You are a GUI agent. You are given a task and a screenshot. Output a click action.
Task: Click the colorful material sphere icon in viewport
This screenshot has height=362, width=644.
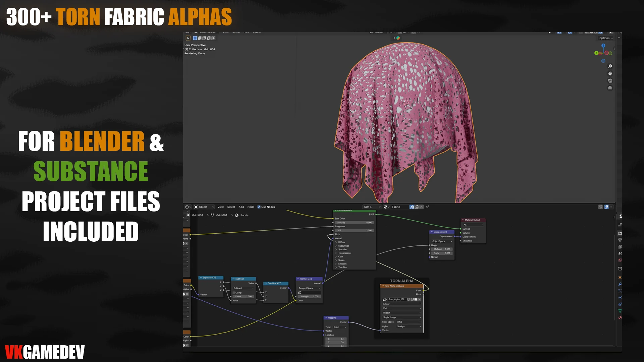(398, 38)
